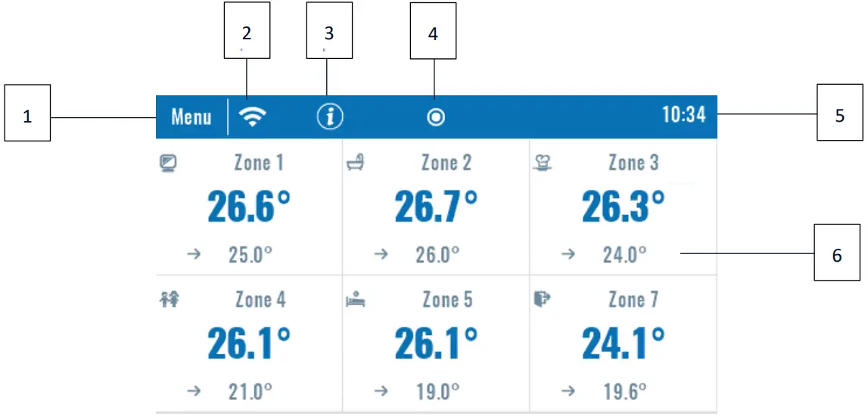Click the Zone 3 chef hat icon
Viewport: 868px width, 419px height.
tap(543, 163)
